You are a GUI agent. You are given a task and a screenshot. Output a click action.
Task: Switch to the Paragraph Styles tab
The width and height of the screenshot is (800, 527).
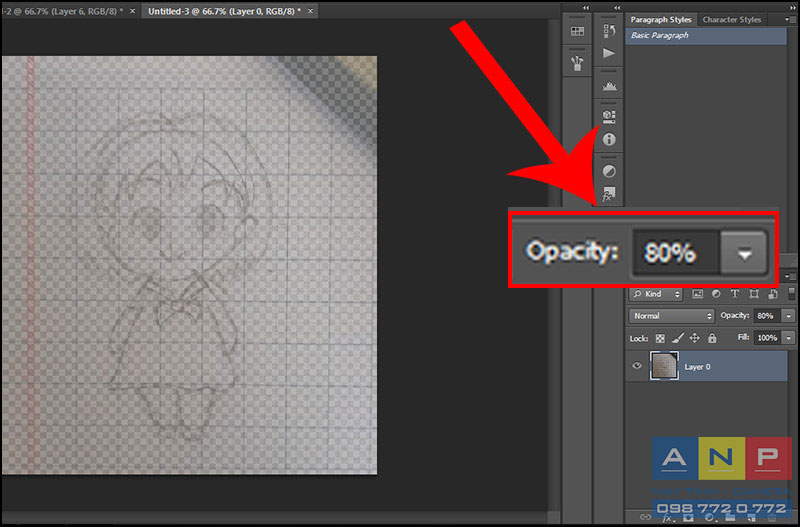[661, 20]
